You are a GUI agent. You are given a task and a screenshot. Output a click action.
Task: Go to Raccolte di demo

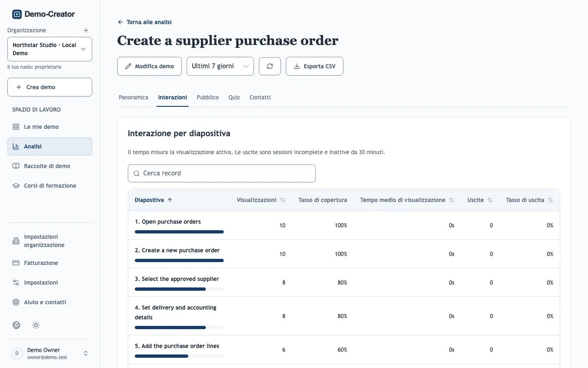point(50,166)
